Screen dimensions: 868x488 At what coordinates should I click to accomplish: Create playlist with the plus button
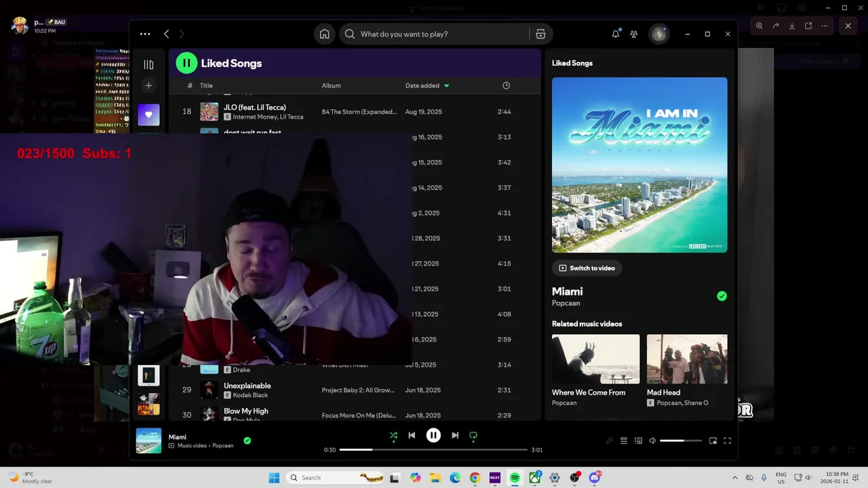point(149,85)
